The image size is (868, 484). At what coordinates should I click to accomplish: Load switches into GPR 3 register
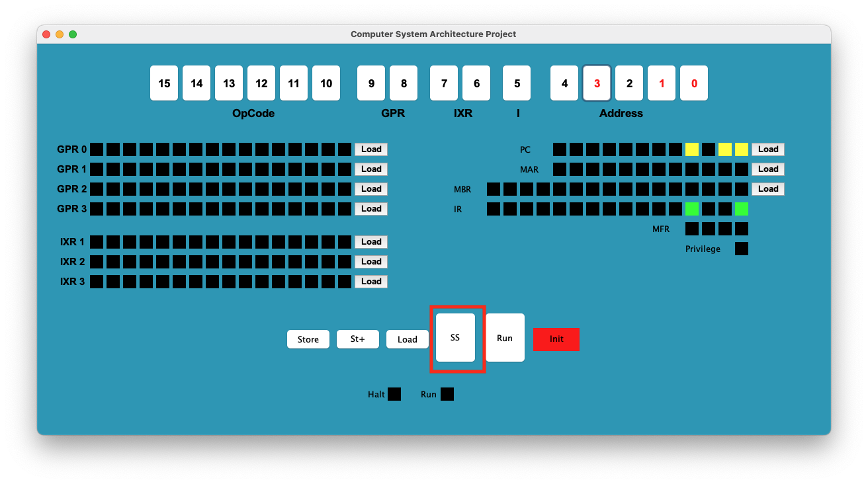[371, 209]
